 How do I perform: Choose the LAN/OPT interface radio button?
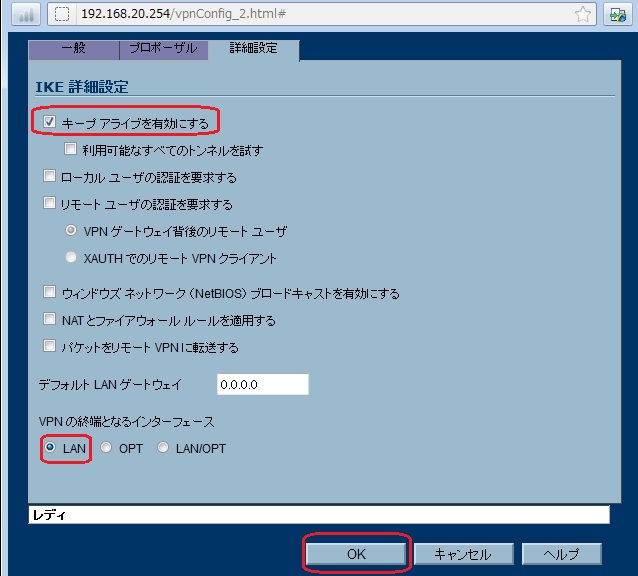pos(163,447)
